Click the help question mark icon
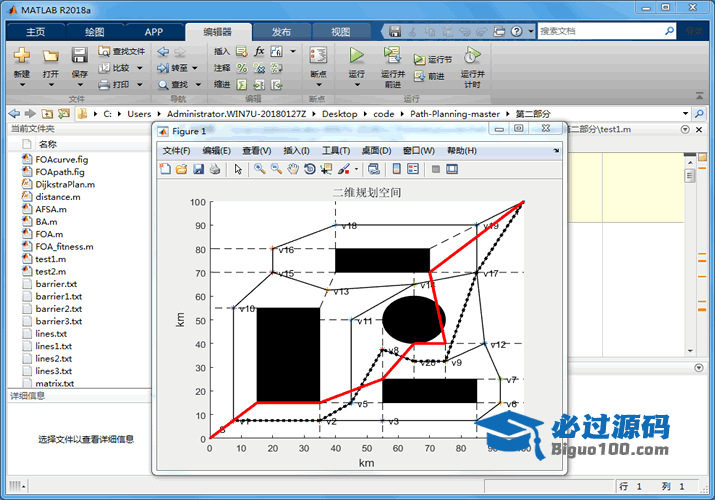The image size is (715, 500). (516, 31)
